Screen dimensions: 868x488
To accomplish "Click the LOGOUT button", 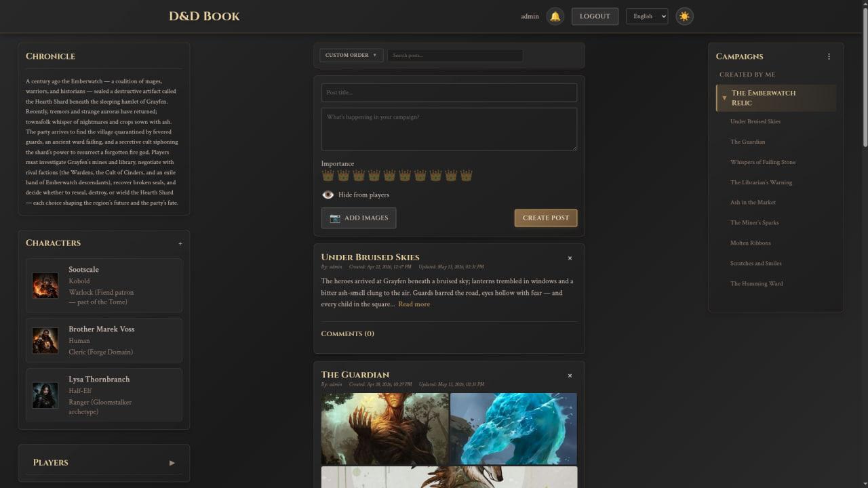I will click(x=595, y=16).
